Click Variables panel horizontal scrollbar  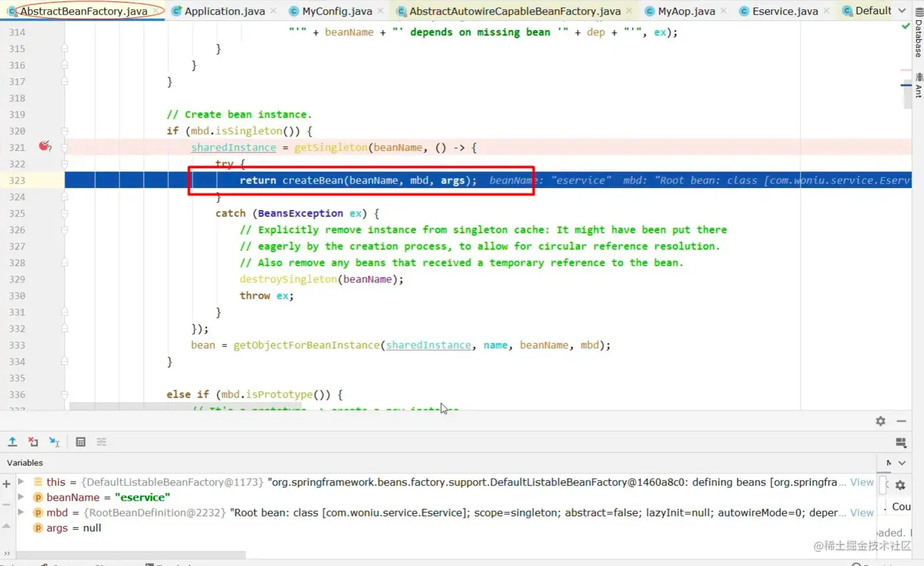tap(129, 555)
